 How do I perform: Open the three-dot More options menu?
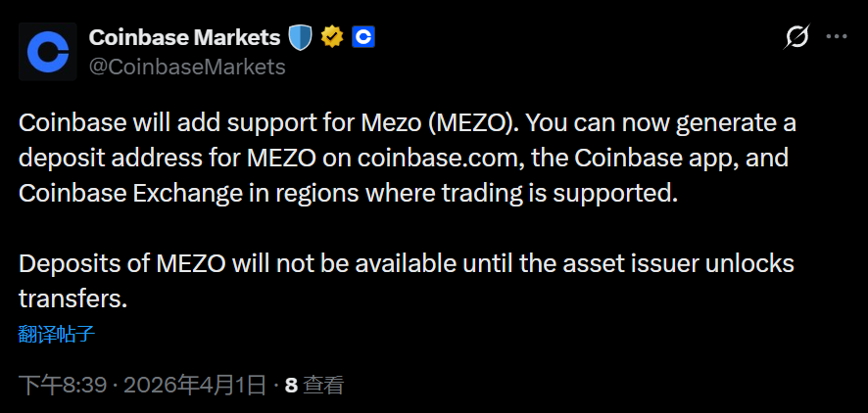click(836, 37)
